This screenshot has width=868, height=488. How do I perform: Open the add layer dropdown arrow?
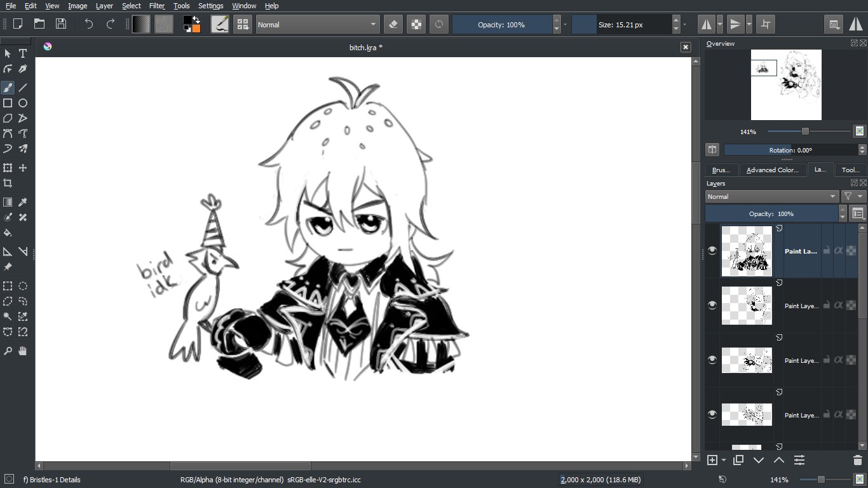pyautogui.click(x=724, y=460)
